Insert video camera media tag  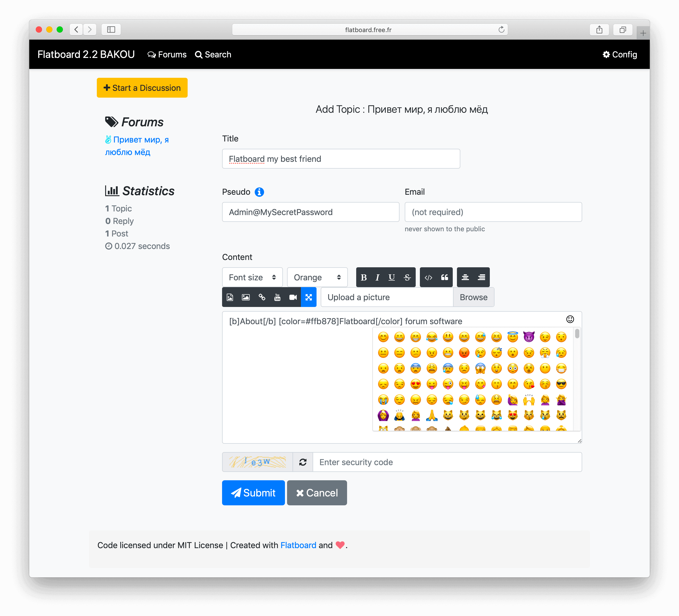pyautogui.click(x=293, y=297)
